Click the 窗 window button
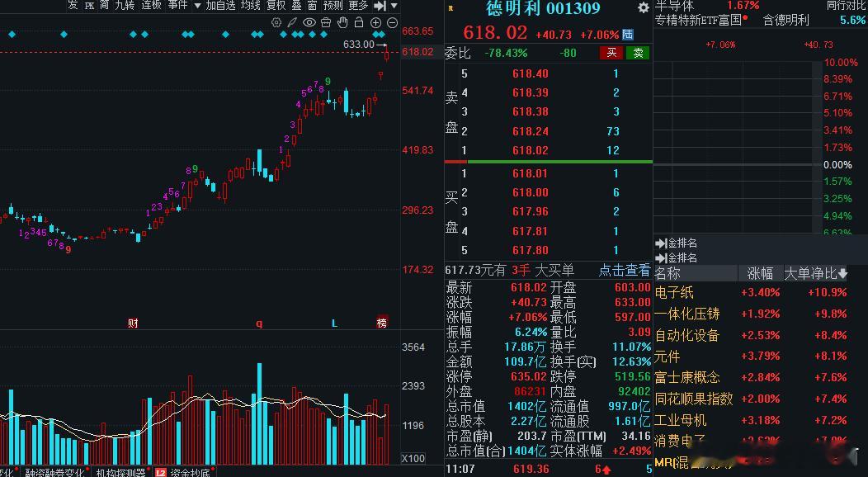The image size is (868, 477). (x=312, y=5)
